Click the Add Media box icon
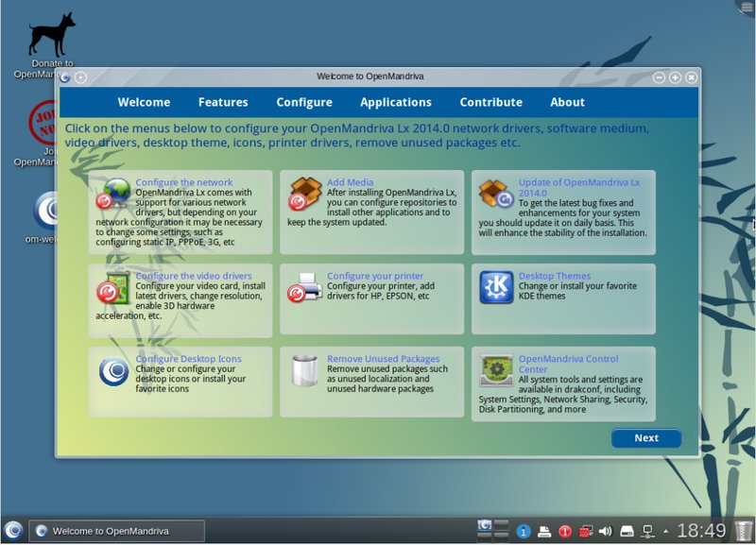Image resolution: width=756 pixels, height=545 pixels. (x=304, y=194)
